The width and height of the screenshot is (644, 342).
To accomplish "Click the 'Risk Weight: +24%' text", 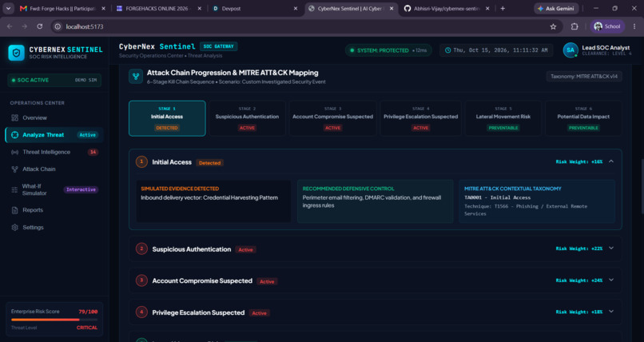I will point(579,280).
